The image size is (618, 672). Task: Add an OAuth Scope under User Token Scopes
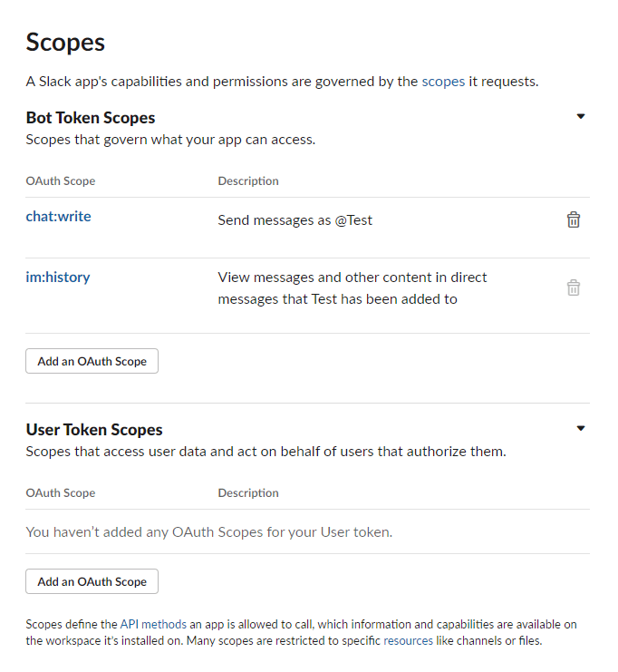click(x=92, y=581)
